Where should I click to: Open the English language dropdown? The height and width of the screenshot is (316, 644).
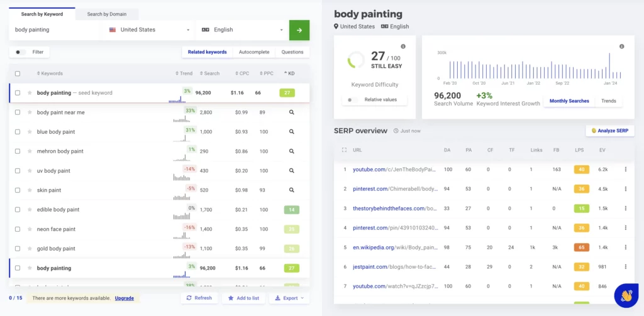coord(241,30)
